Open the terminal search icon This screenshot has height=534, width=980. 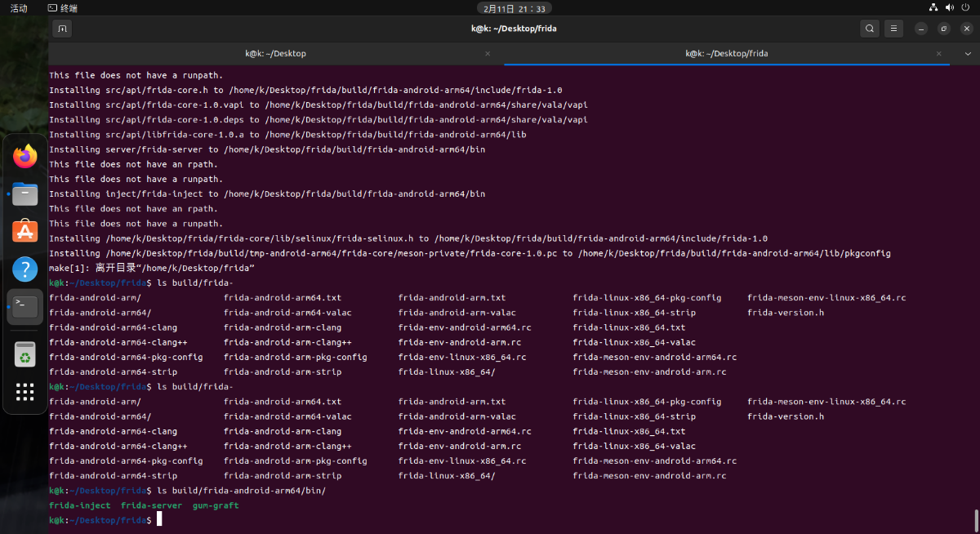(x=869, y=29)
